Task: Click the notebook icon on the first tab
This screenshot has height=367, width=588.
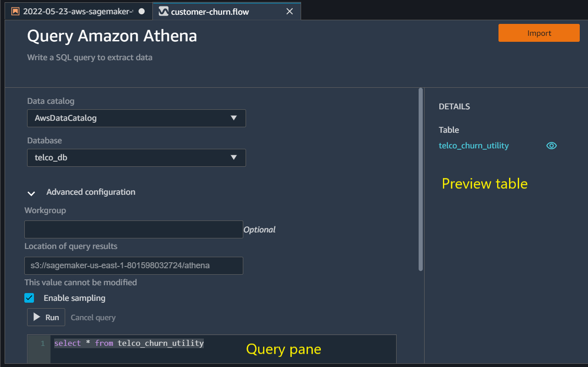Action: coord(16,11)
